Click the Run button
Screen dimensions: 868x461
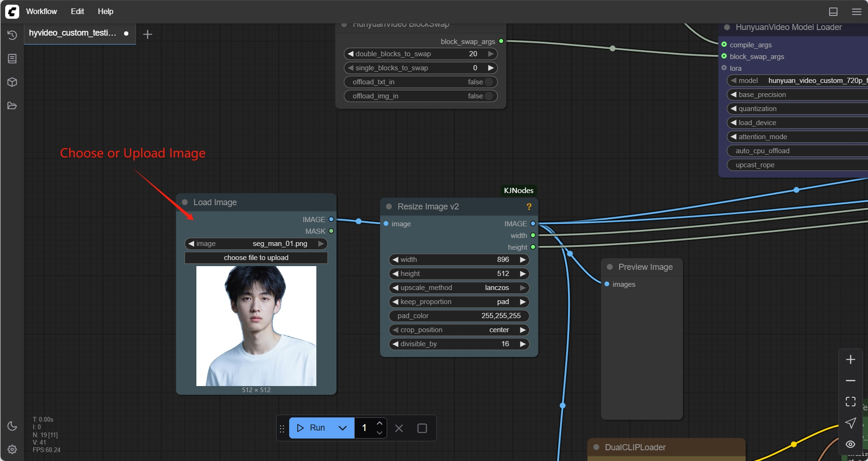point(311,428)
